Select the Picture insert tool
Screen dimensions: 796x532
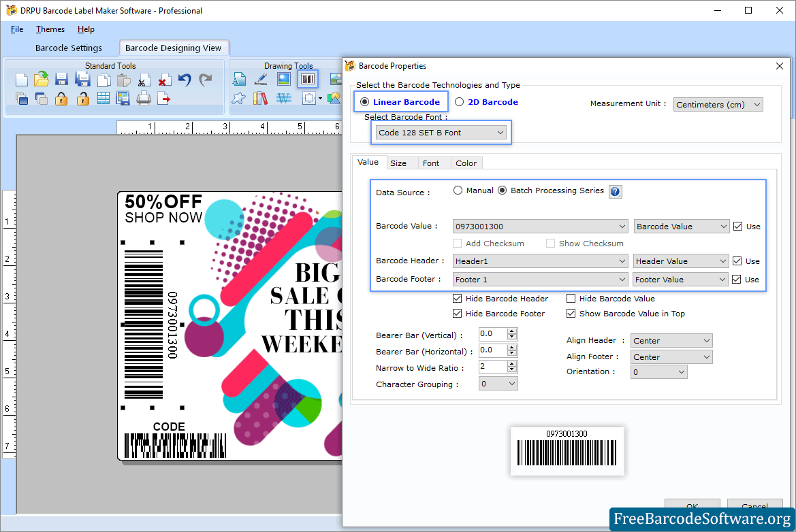point(284,79)
